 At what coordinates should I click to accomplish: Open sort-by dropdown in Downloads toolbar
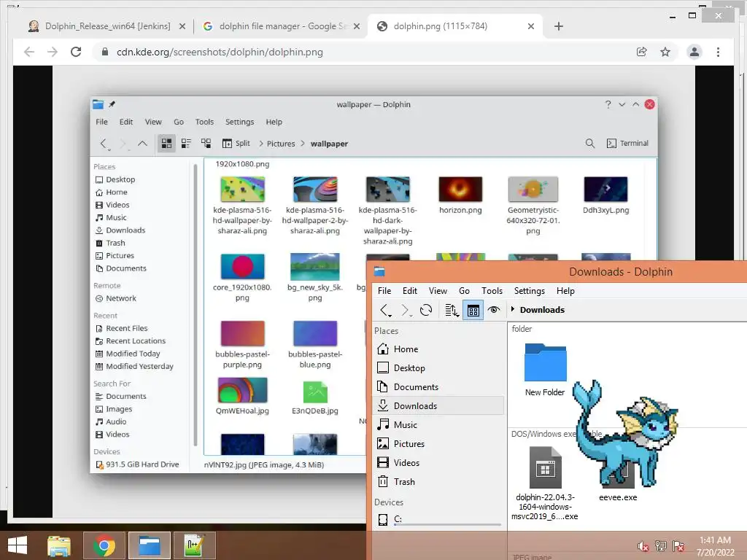(452, 311)
